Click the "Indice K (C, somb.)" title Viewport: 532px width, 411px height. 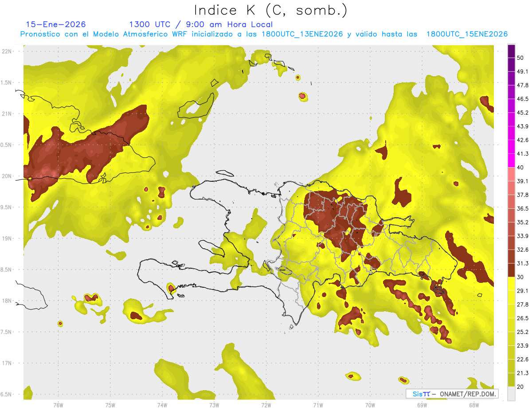[270, 10]
